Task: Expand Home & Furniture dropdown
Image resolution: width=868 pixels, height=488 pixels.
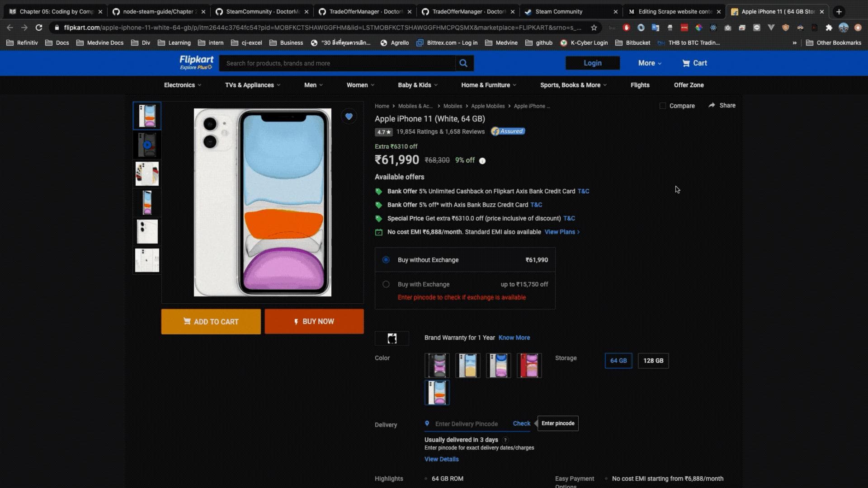Action: coord(489,85)
